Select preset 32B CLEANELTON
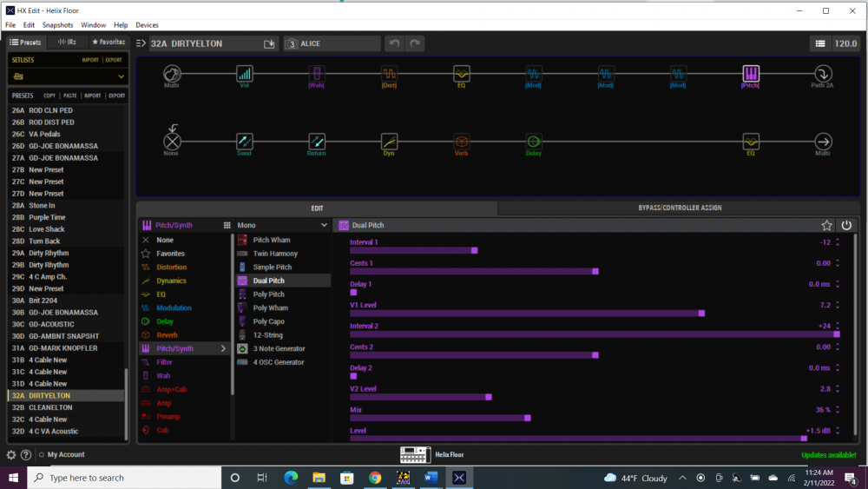This screenshot has width=868, height=489. pos(50,407)
